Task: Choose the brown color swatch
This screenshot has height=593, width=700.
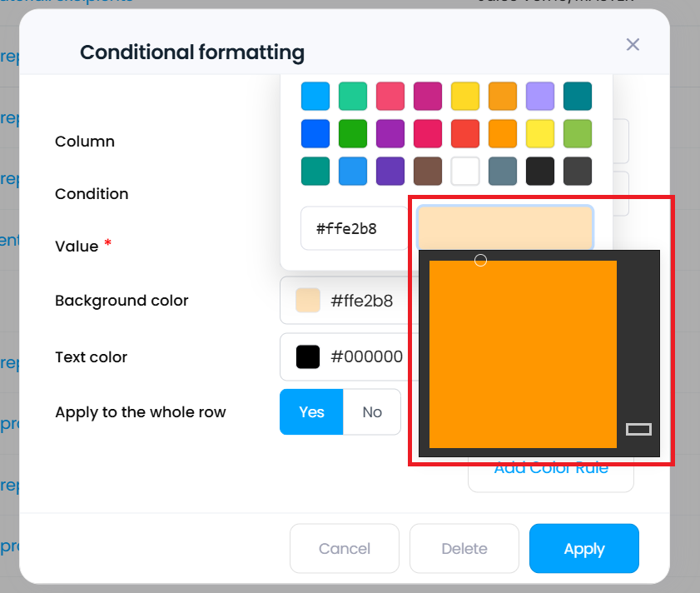Action: 428,171
